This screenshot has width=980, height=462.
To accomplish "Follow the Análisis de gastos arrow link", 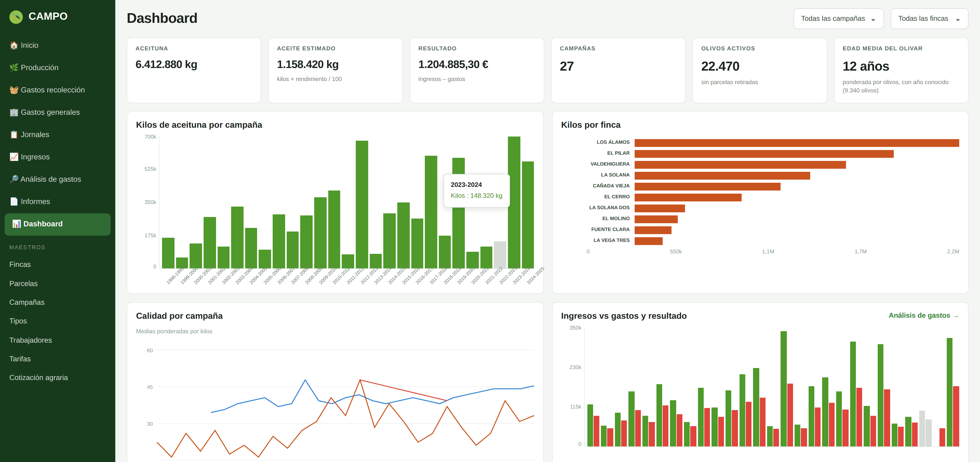I will coord(923,316).
